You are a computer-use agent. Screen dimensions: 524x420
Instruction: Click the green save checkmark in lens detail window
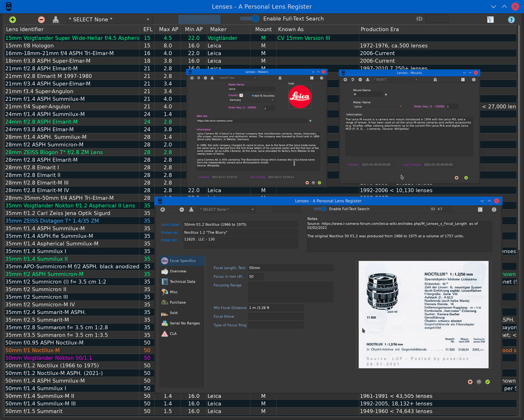click(487, 382)
